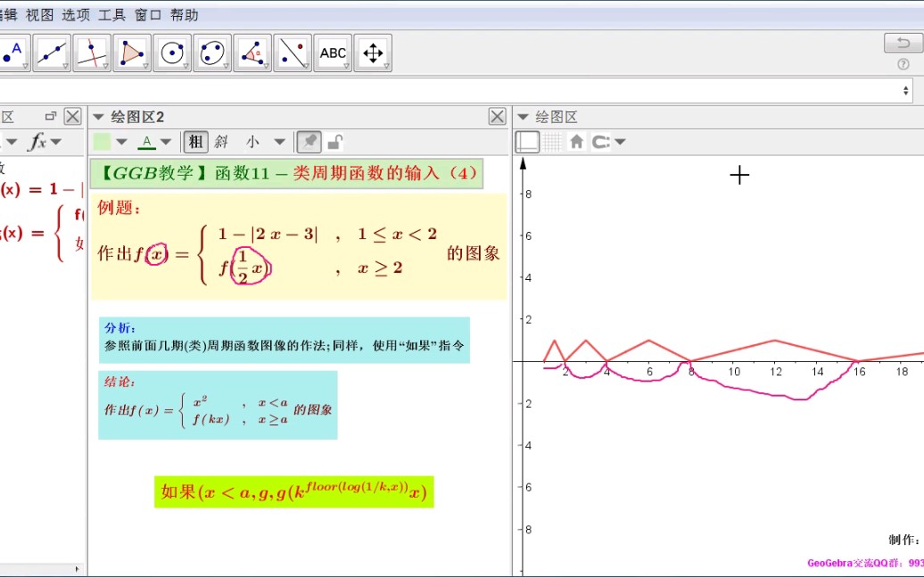Image resolution: width=924 pixels, height=577 pixels.
Task: Collapse the 绘图区2 panel header
Action: 98,117
